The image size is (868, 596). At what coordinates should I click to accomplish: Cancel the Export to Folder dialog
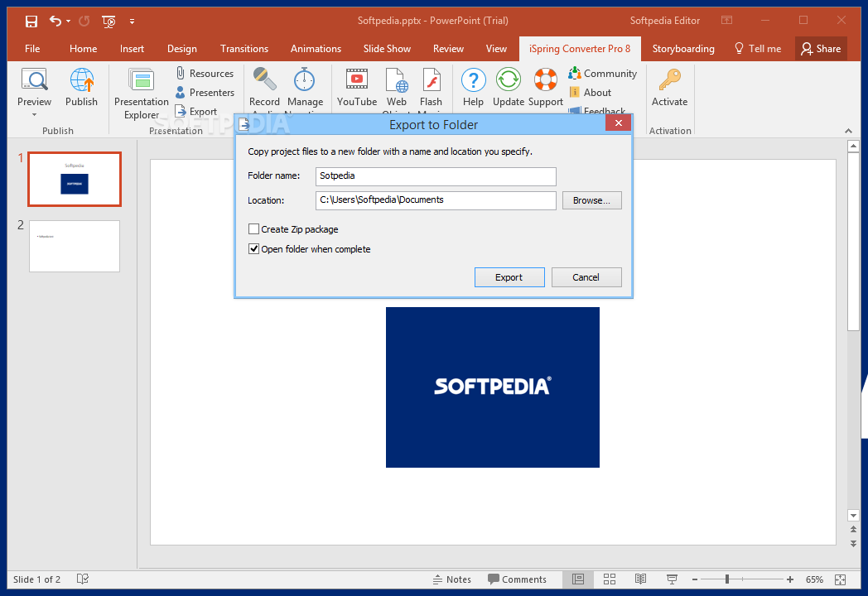coord(586,277)
